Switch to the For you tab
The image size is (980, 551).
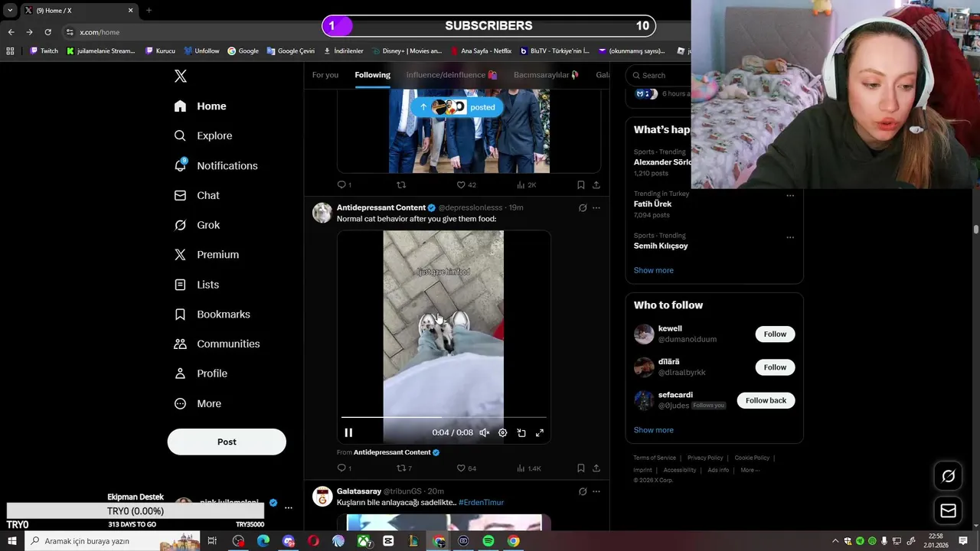(325, 75)
